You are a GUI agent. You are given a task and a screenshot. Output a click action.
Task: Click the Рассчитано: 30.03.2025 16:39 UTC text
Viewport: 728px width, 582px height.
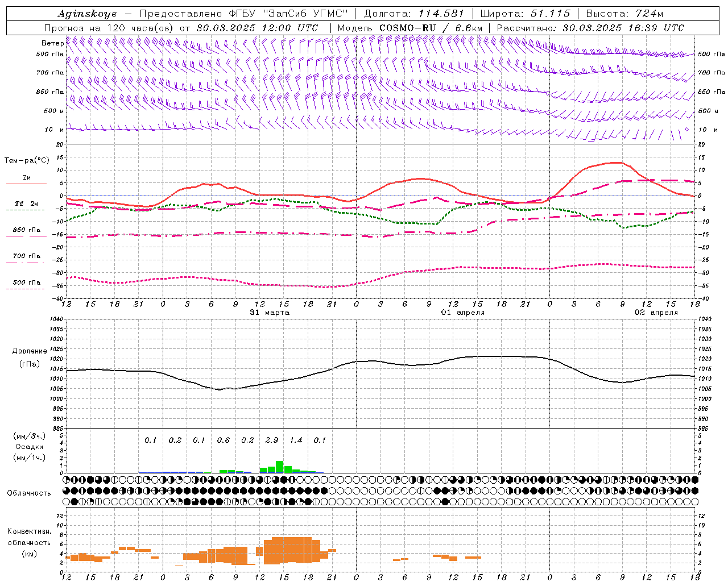click(590, 28)
